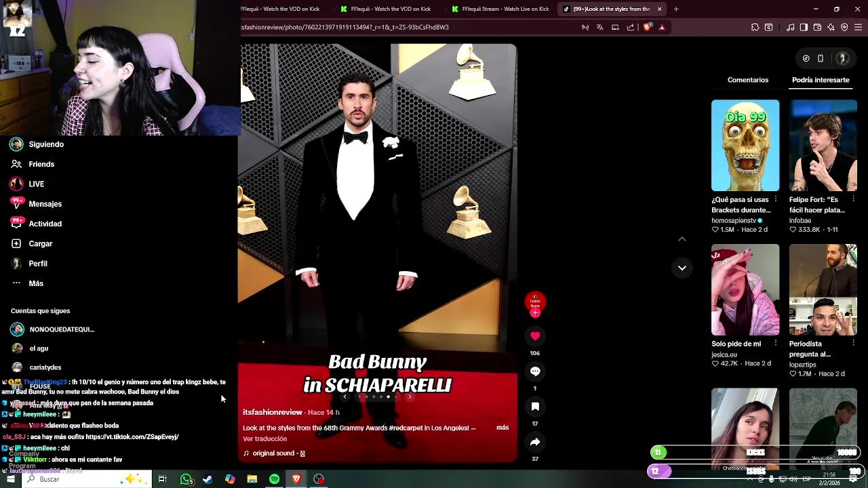Open the media control music note icon

(791, 27)
